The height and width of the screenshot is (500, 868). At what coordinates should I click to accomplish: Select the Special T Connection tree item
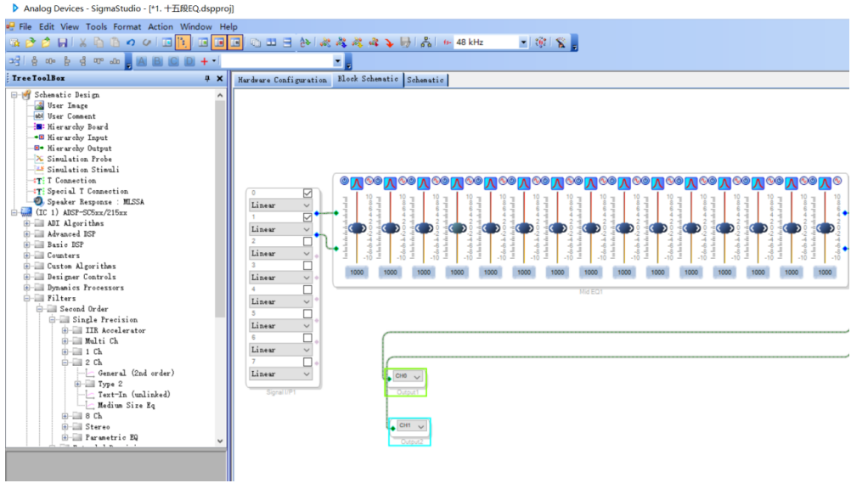87,191
